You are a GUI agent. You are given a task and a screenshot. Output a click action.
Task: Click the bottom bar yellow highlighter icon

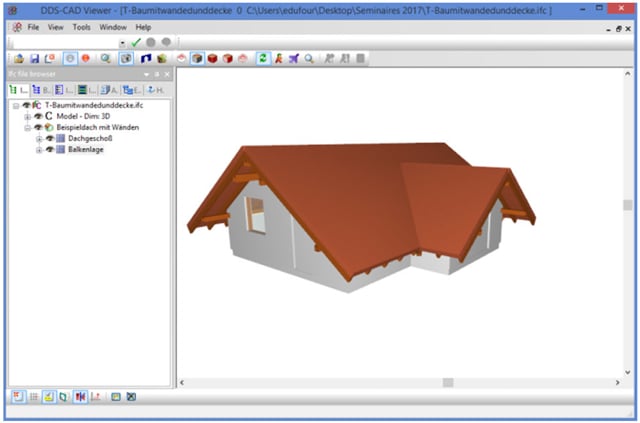click(x=49, y=396)
